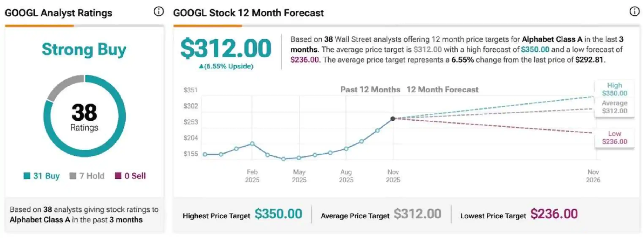Click the 12 Month Forecast chart label
This screenshot has height=238, width=644.
442,90
